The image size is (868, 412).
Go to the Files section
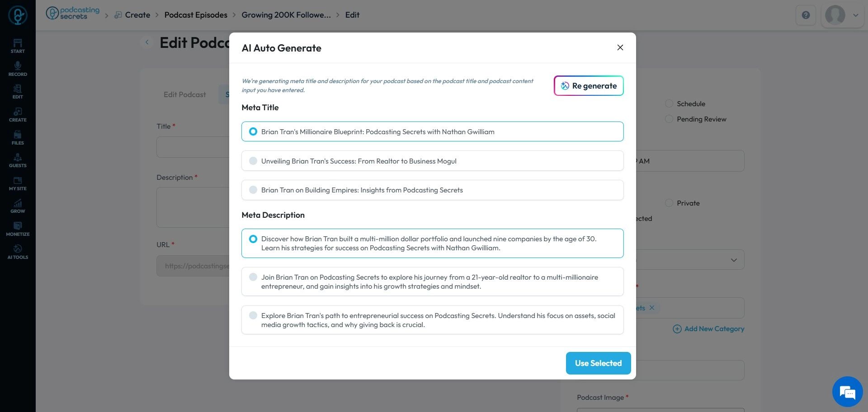[18, 137]
